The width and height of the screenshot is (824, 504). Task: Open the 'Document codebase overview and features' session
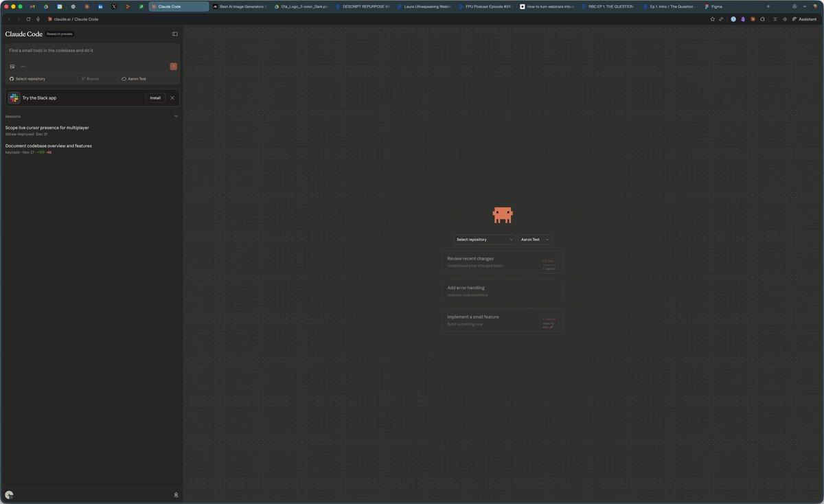tap(92, 149)
